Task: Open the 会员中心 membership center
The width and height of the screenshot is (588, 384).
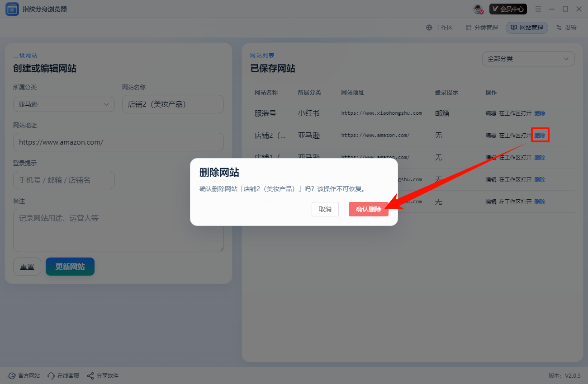Action: tap(508, 9)
